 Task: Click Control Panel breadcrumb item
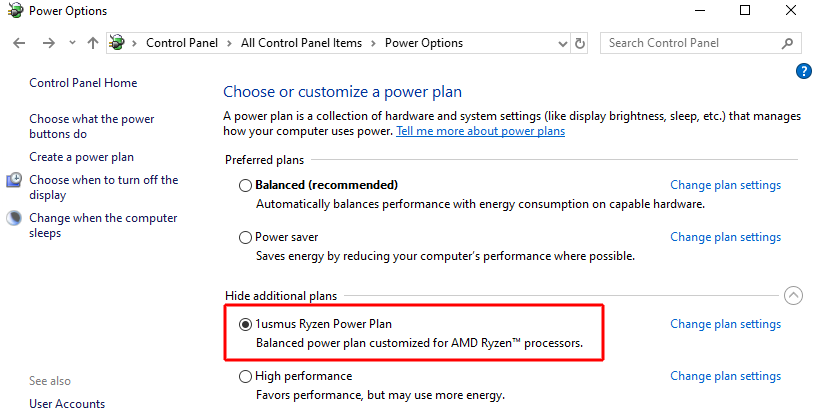(x=182, y=43)
